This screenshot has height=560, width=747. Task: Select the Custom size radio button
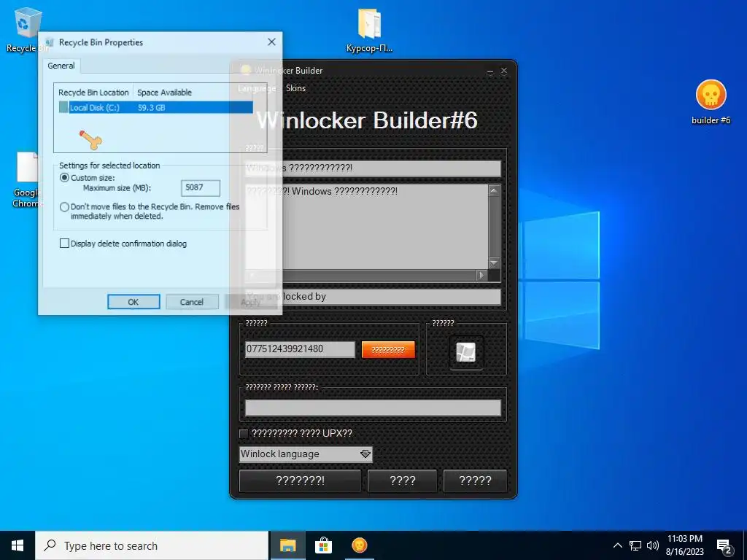pos(64,178)
